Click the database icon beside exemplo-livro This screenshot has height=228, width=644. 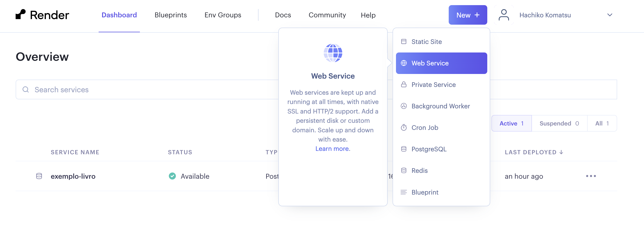tap(39, 176)
